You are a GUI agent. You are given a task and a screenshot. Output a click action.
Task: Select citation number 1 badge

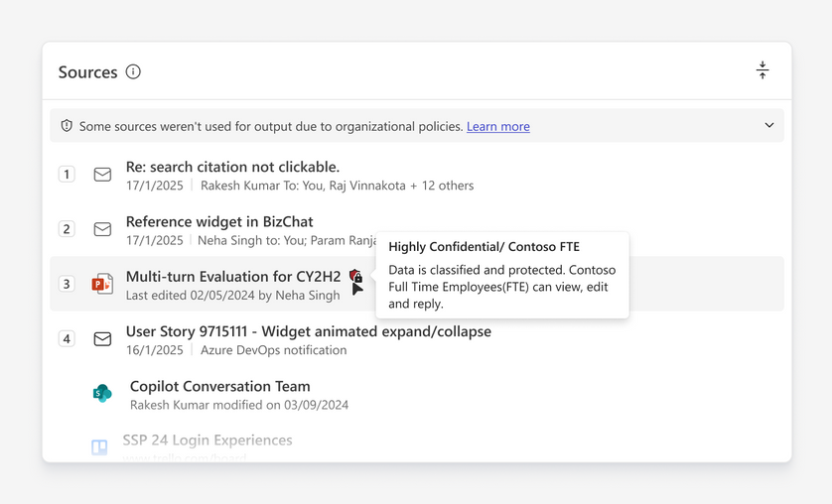67,175
